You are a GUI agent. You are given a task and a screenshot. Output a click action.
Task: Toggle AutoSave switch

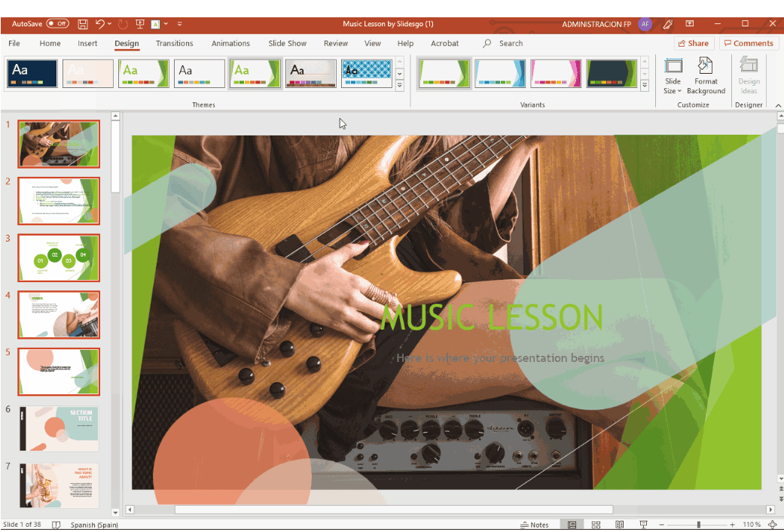tap(57, 23)
